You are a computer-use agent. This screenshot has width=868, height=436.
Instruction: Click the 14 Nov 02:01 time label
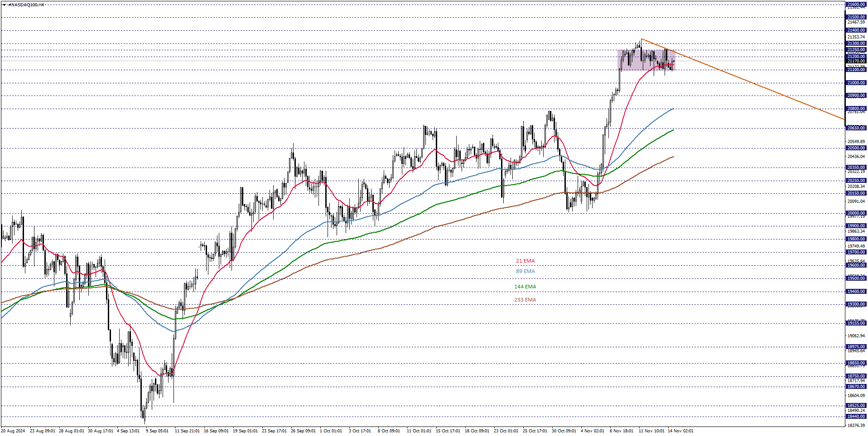tap(681, 431)
